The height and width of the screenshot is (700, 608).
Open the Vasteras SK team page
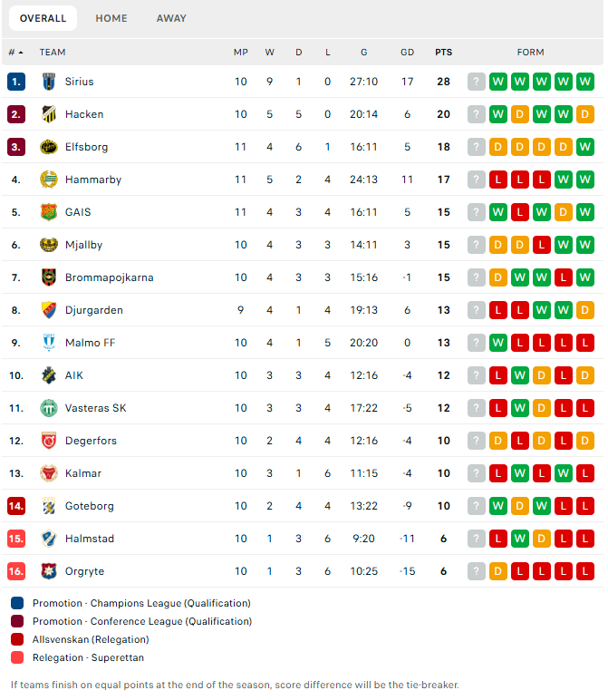(x=95, y=408)
